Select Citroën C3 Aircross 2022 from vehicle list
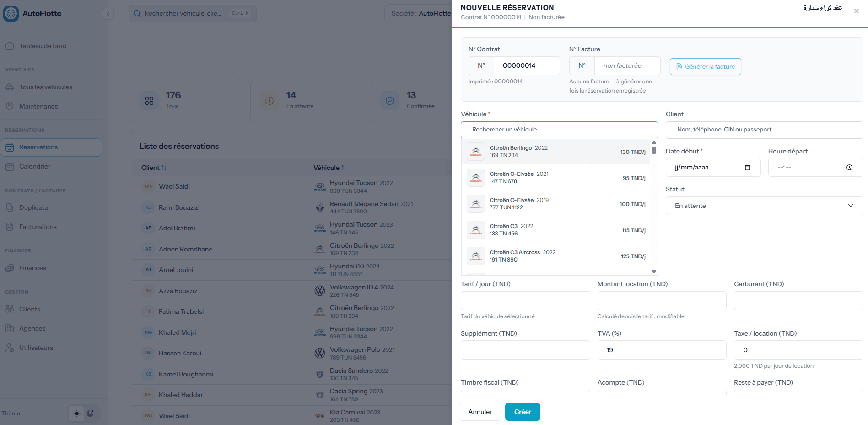Image resolution: width=868 pixels, height=425 pixels. 556,256
